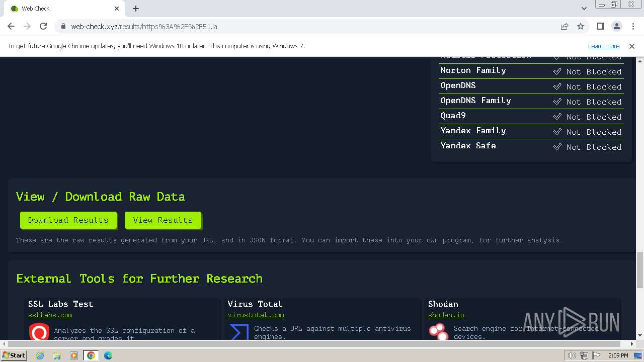Click OpenDNS checkmark icon
This screenshot has height=362, width=644.
[557, 86]
